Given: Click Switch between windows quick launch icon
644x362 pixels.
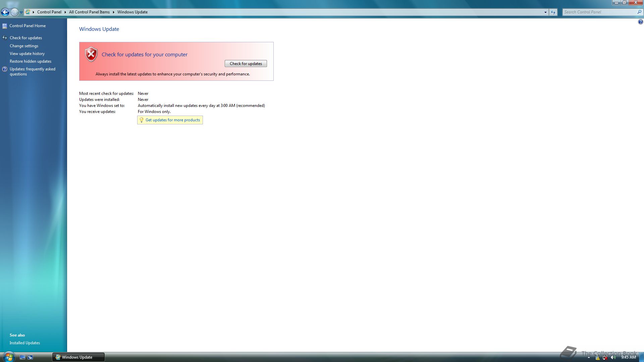Looking at the screenshot, I should tap(30, 357).
